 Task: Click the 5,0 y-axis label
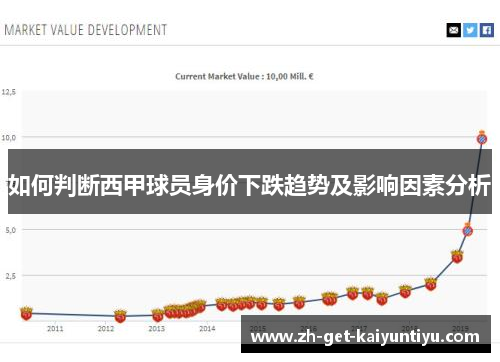11,230
